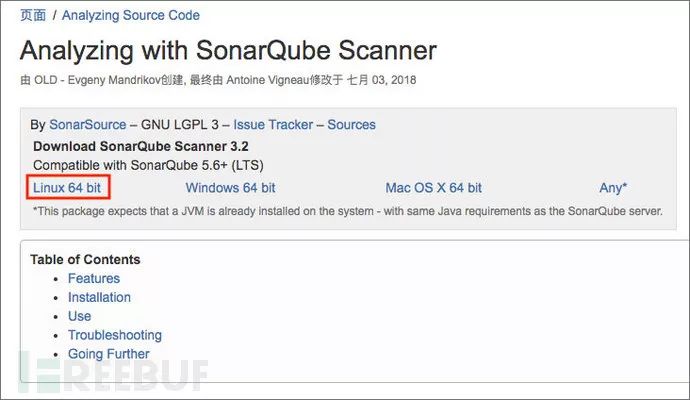Click the Analyzing with SonarQube Scanner title

(x=228, y=51)
